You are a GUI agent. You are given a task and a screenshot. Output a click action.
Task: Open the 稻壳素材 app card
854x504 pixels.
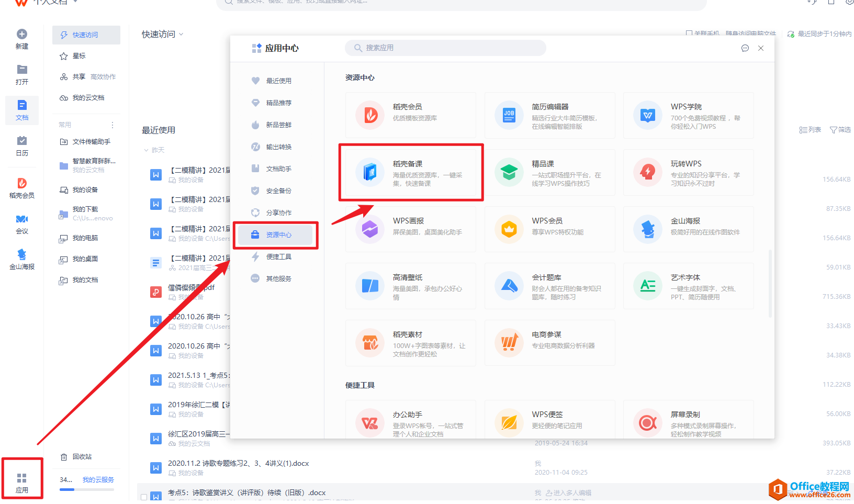coord(411,343)
